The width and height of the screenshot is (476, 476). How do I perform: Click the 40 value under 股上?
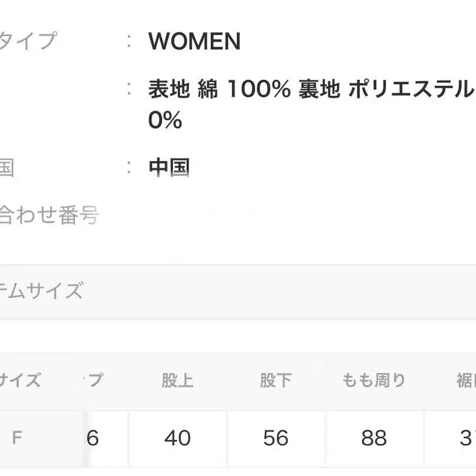(x=177, y=438)
